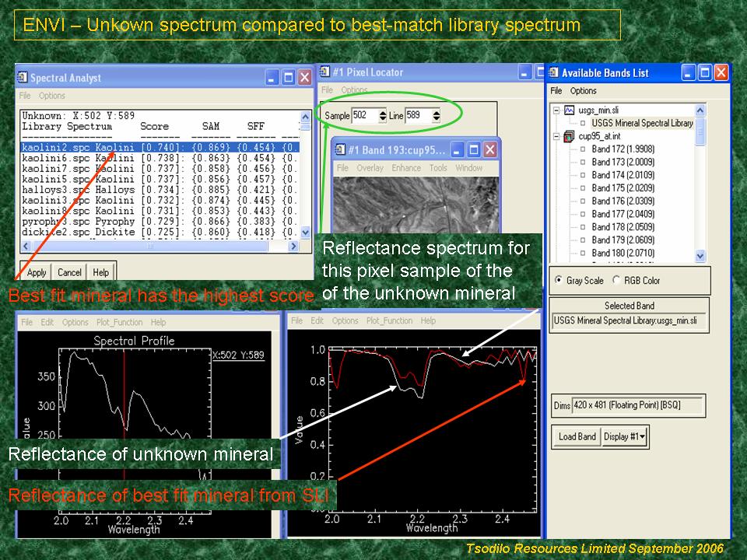Click the Available Bands vertical scrollbar thumb
This screenshot has height=560, width=747.
(x=700, y=132)
